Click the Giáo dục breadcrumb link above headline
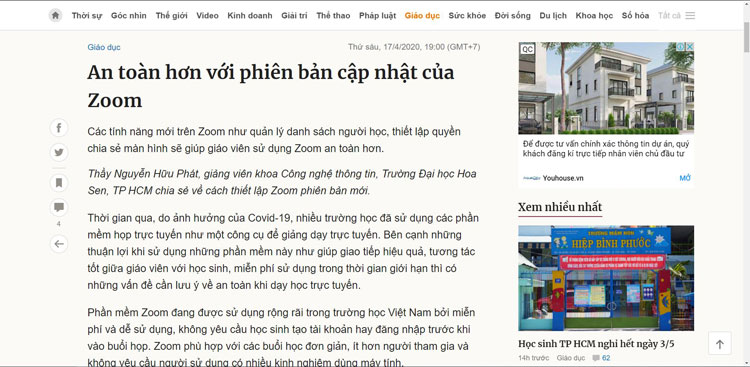This screenshot has width=750, height=367. (x=104, y=47)
